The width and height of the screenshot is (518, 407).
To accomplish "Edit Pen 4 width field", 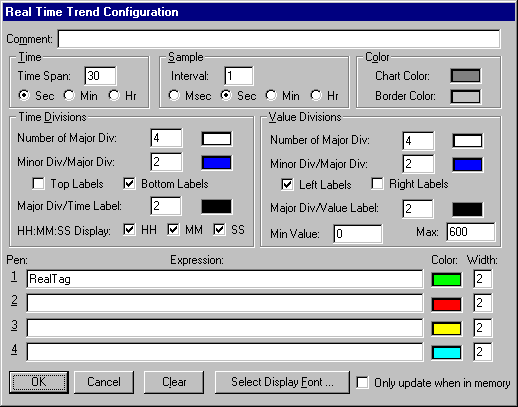I will [x=483, y=352].
